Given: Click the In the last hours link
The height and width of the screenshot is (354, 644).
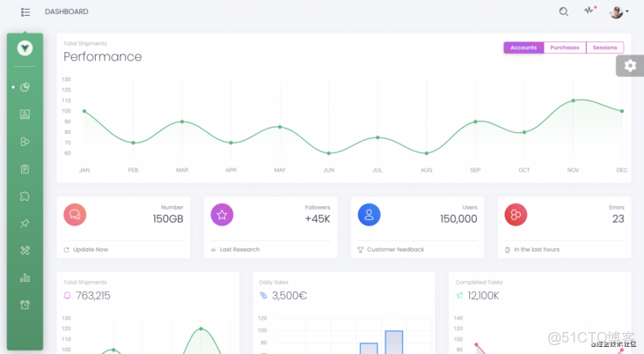Looking at the screenshot, I should [x=537, y=249].
